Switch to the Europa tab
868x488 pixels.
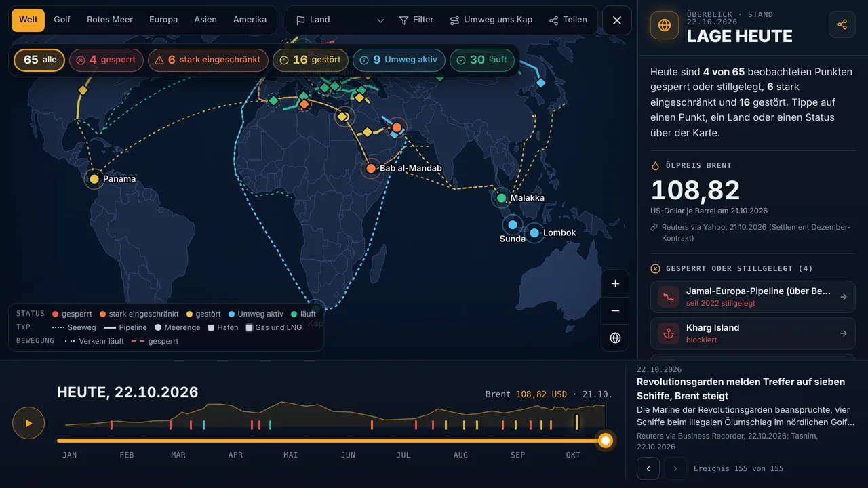pyautogui.click(x=163, y=20)
